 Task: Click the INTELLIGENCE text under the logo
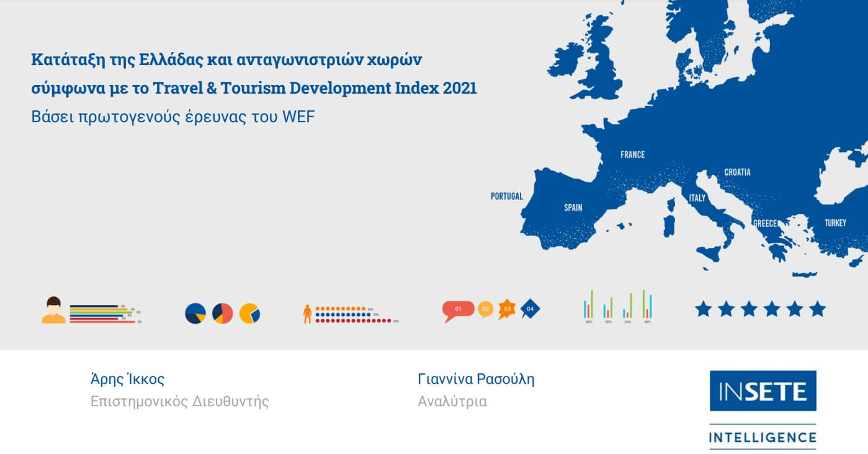pyautogui.click(x=763, y=437)
